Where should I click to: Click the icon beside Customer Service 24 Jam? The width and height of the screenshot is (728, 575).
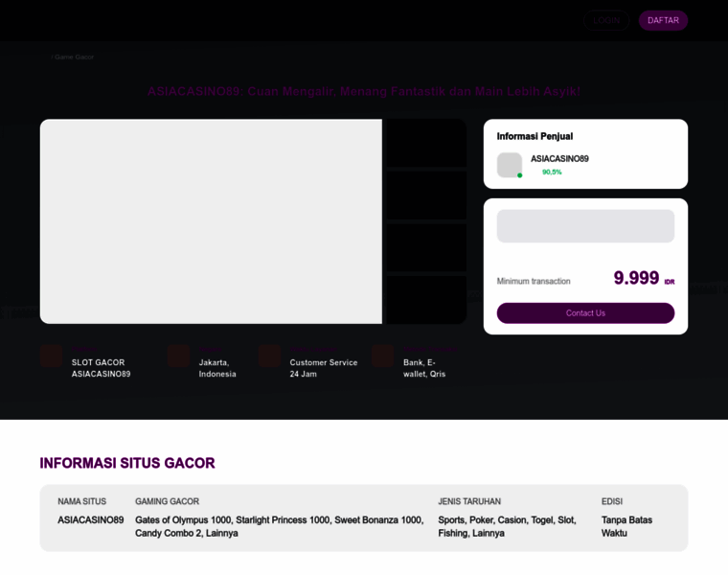(x=269, y=356)
